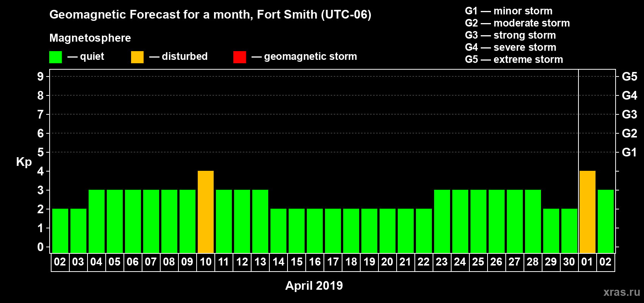This screenshot has height=303, width=644.
Task: Click 'G1 — minor storm' legend text
Action: click(x=509, y=11)
